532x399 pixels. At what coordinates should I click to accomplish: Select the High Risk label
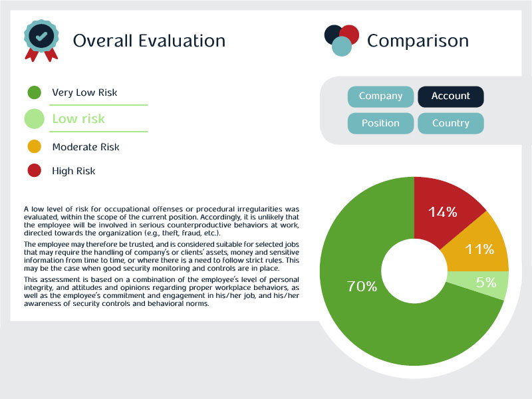(x=74, y=171)
